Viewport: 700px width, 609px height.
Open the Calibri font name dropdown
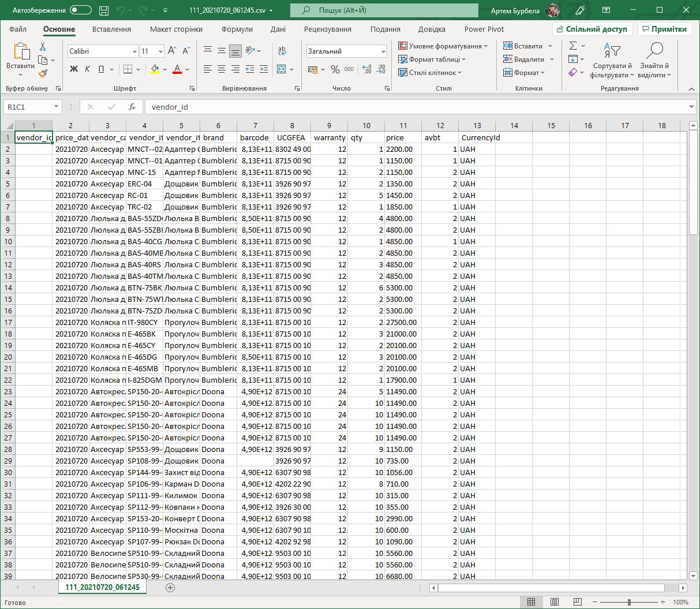pyautogui.click(x=134, y=51)
